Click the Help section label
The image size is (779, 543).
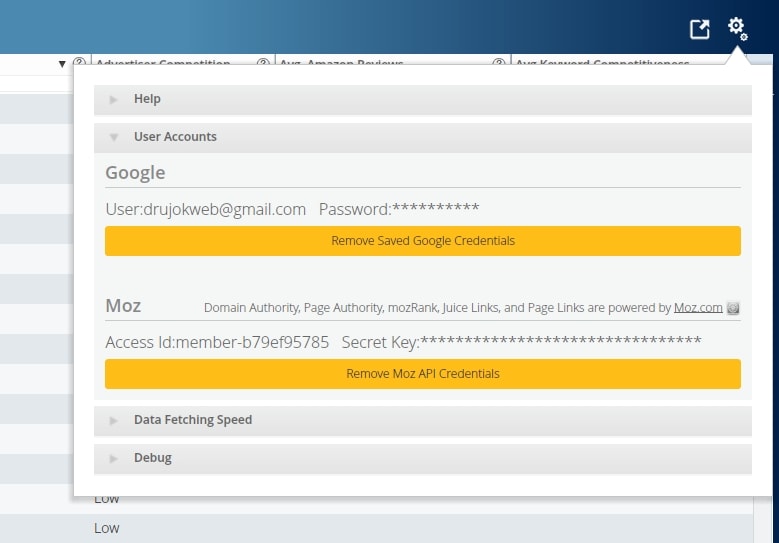(x=147, y=99)
